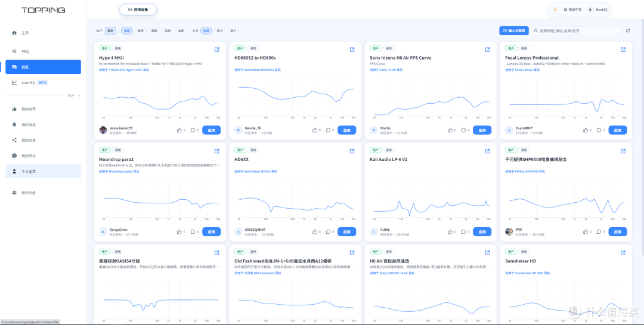Image resolution: width=644 pixels, height=325 pixels.
Task: Click the search field for title/brand/model
Action: [576, 30]
